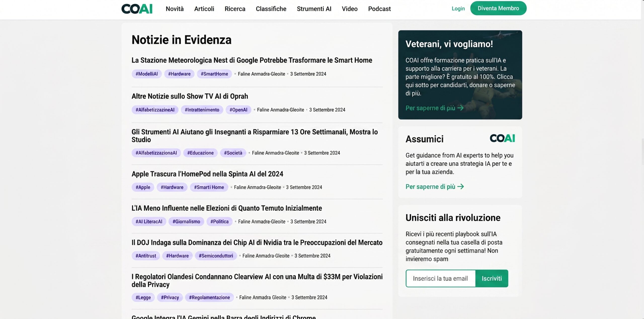
Task: Select the #Educazione tag
Action: (200, 153)
